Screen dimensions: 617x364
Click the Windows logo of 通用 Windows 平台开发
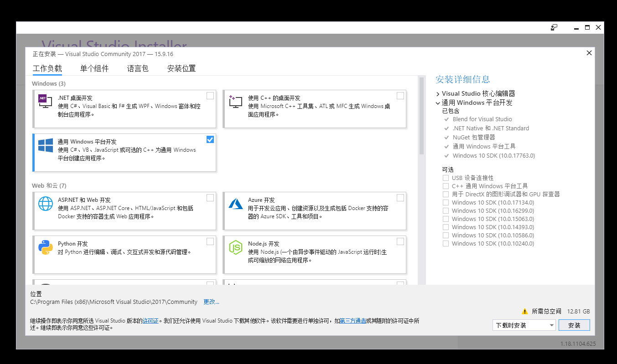45,145
